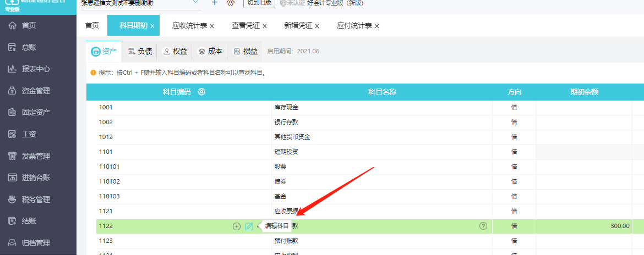
Task: Select the 资产 category tab
Action: click(x=103, y=51)
